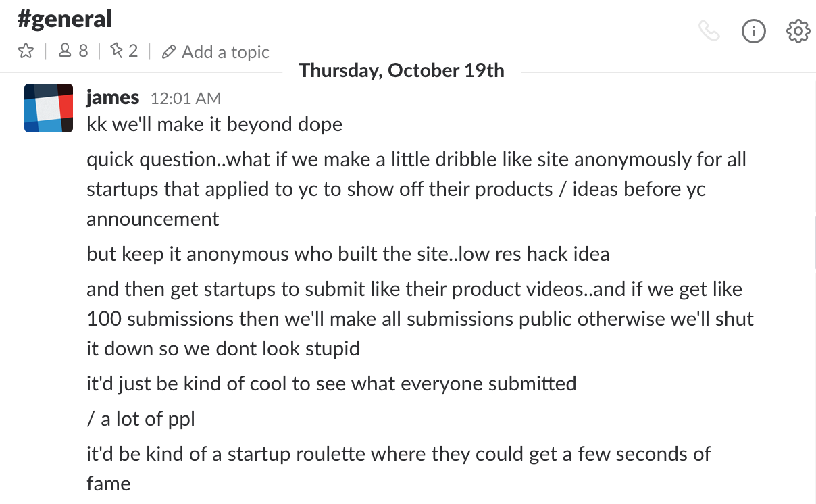
Task: Click the "but keep it anonymous" message
Action: pyautogui.click(x=348, y=254)
